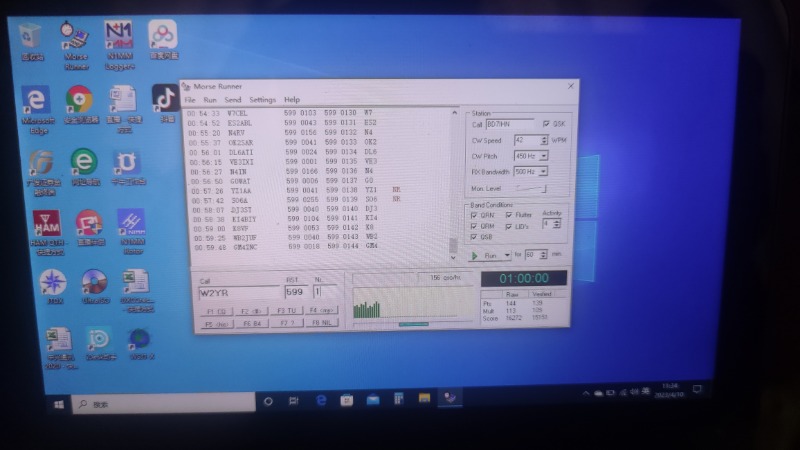Toggle the QRM band condition checkbox
The image size is (800, 450).
tap(473, 226)
